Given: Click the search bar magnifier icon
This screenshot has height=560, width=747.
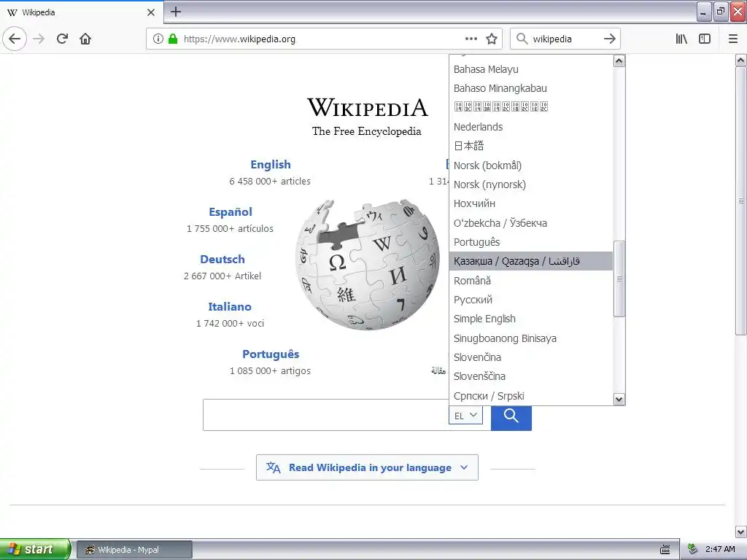Looking at the screenshot, I should (x=522, y=39).
